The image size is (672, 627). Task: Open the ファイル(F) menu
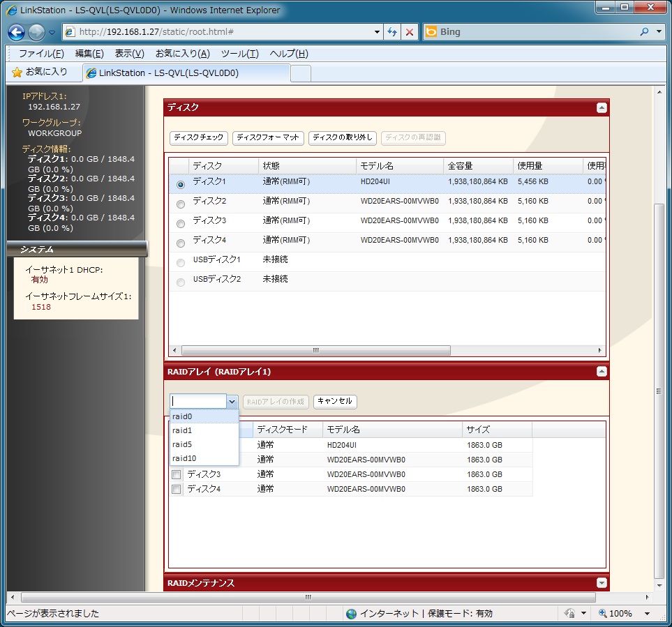[x=41, y=54]
